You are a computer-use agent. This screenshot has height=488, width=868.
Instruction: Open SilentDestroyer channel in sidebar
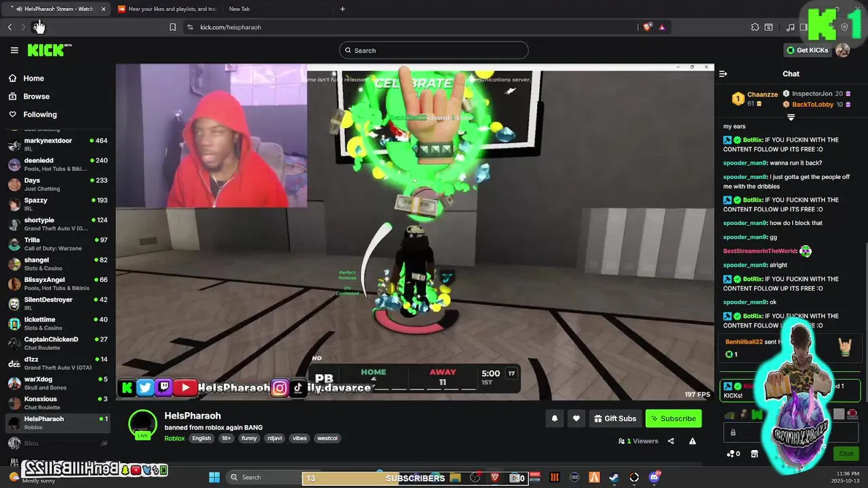58,303
